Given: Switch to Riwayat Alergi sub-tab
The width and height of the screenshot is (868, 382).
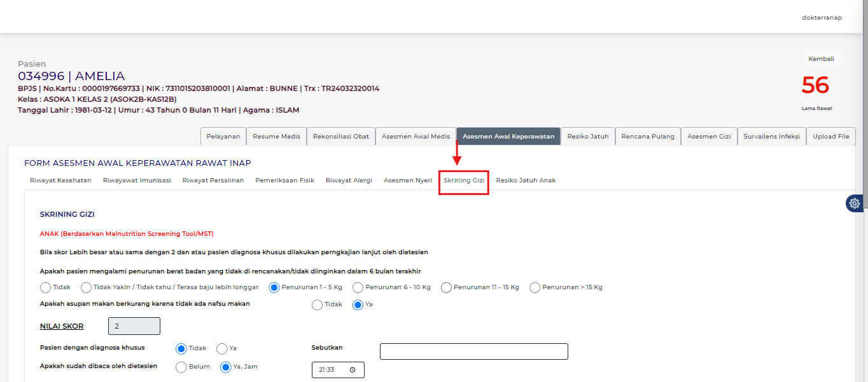Looking at the screenshot, I should pos(349,181).
